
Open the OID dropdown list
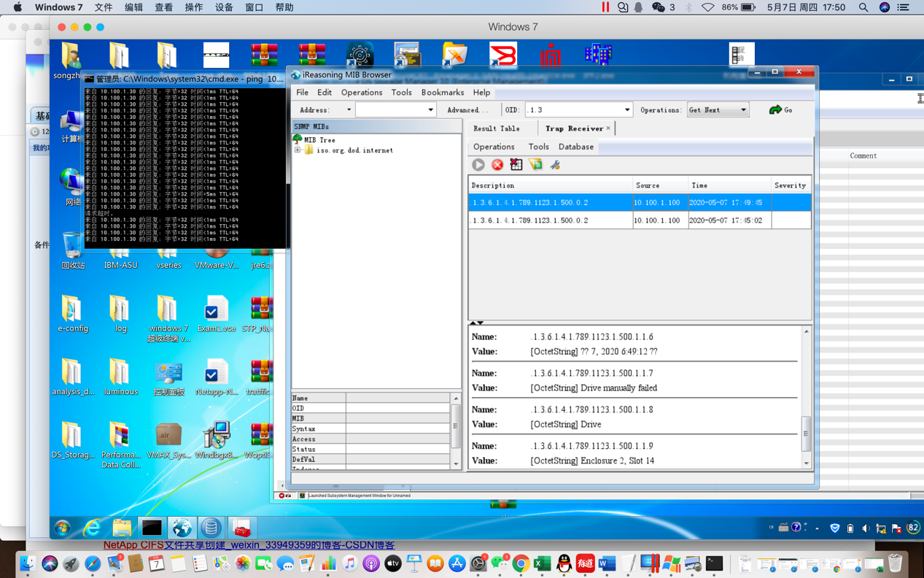(x=626, y=110)
